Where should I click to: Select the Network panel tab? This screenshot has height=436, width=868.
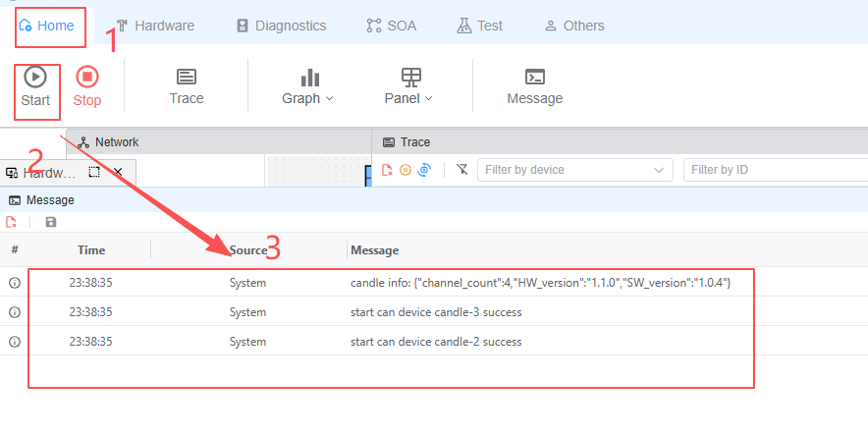[x=108, y=142]
